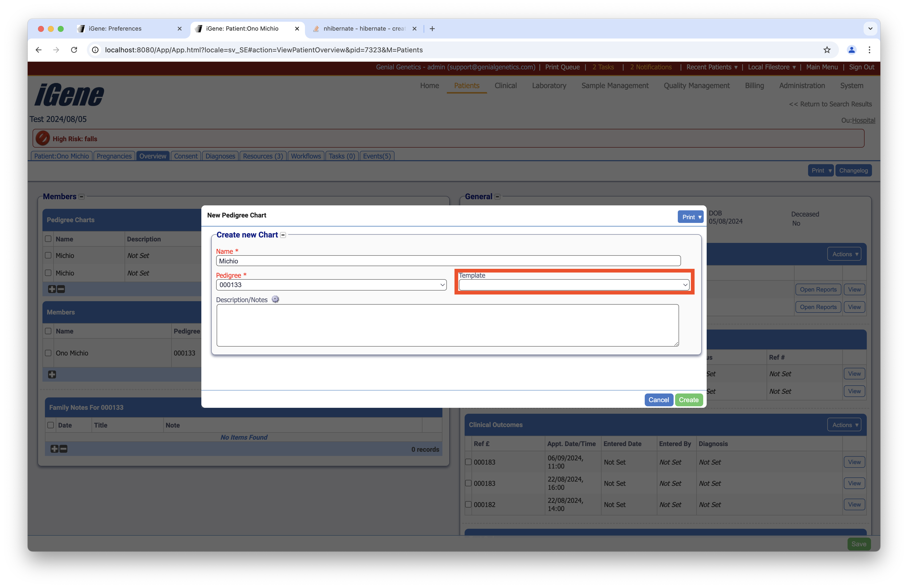Click the plus icon under Pedigree Charts
Image resolution: width=908 pixels, height=588 pixels.
pos(52,289)
